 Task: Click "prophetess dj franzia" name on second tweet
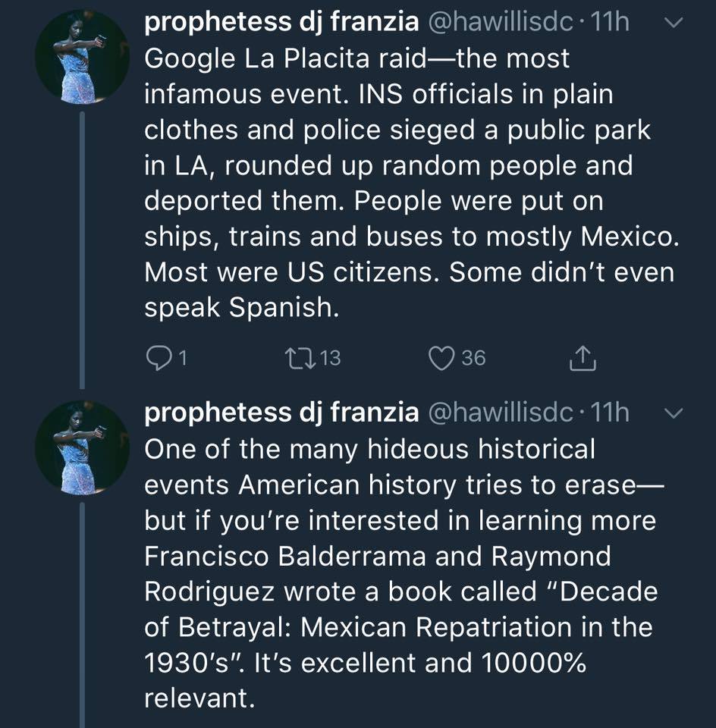point(281,412)
